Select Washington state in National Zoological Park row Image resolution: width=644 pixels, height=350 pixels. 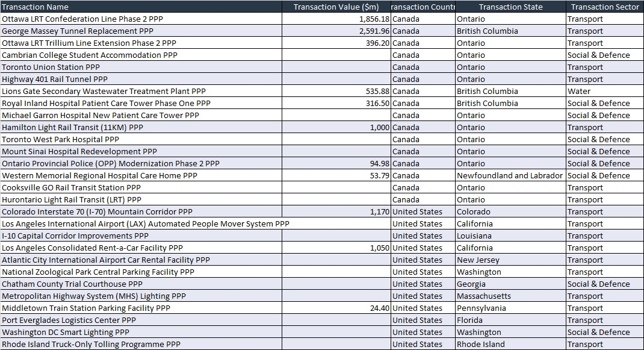pyautogui.click(x=510, y=272)
